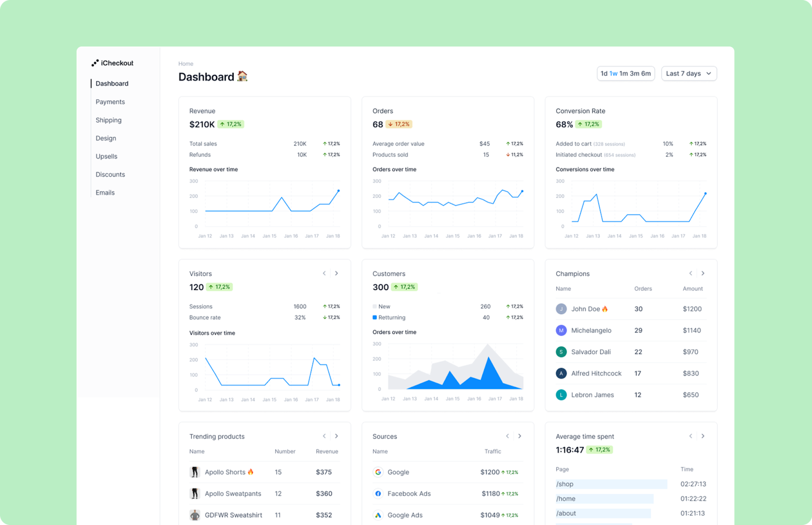The height and width of the screenshot is (525, 812).
Task: Click Alfred Hitchcock's dark avatar
Action: point(561,373)
